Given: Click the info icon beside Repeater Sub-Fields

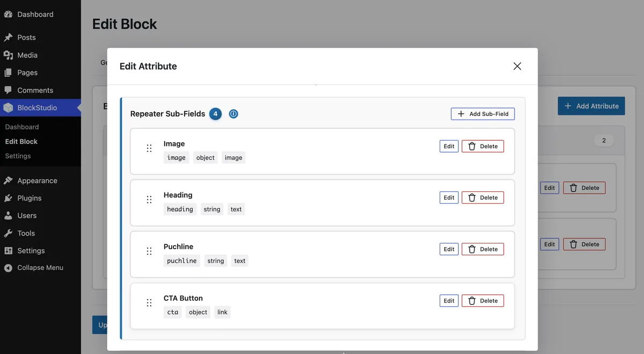Looking at the screenshot, I should point(233,114).
